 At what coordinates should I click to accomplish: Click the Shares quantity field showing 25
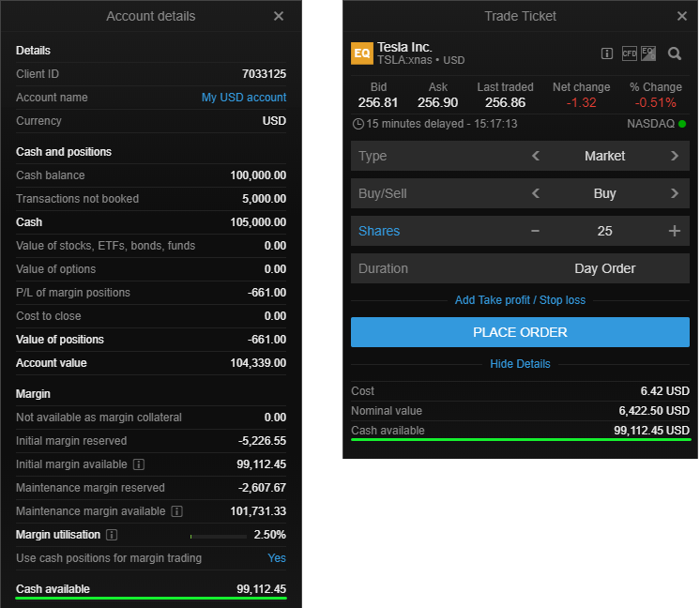604,231
